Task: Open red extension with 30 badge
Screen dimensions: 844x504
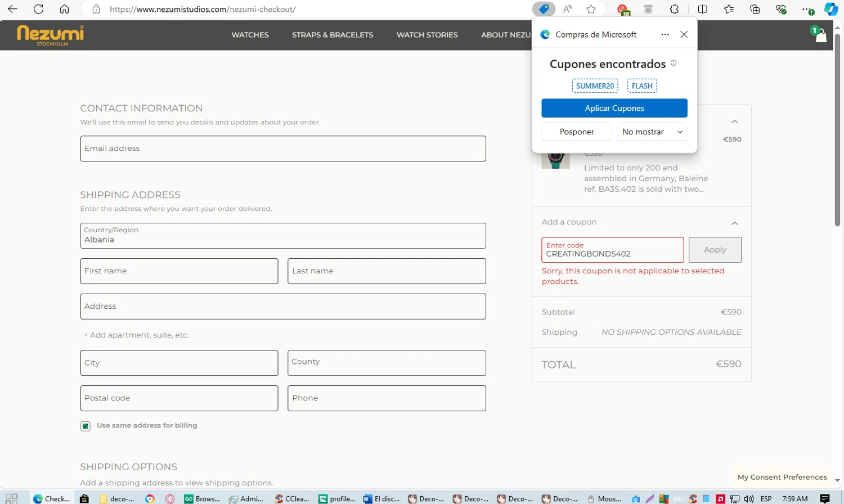Action: click(x=623, y=10)
